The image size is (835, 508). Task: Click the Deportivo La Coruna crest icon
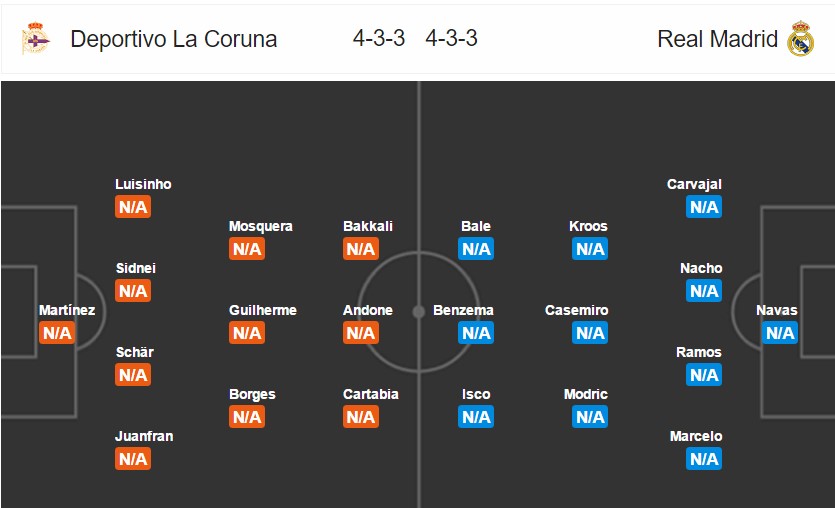pyautogui.click(x=36, y=38)
